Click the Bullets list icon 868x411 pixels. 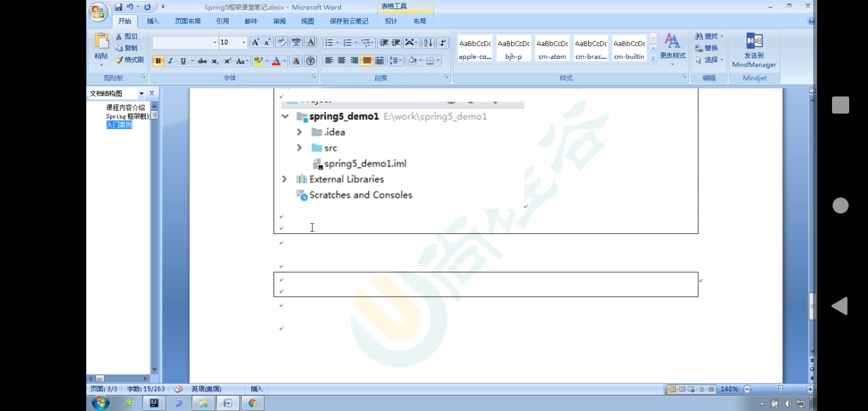point(328,43)
